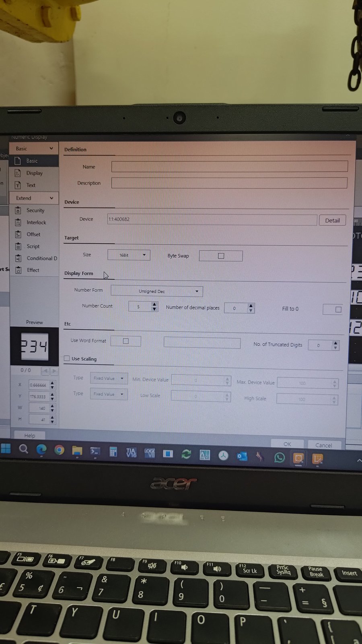
Task: Click the active orange HMI editor taskbar icon
Action: pyautogui.click(x=298, y=458)
